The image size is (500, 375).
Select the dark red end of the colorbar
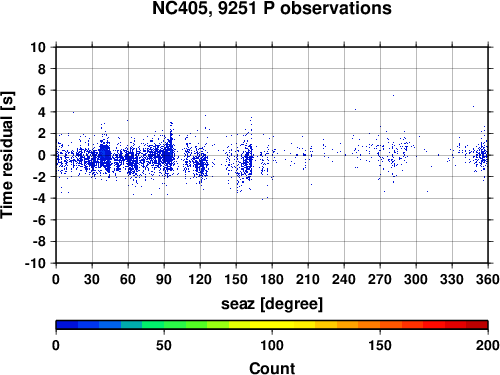[477, 325]
